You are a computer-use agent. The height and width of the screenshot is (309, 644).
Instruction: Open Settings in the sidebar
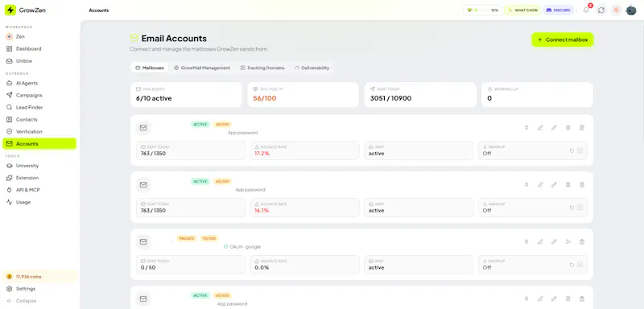click(39, 289)
